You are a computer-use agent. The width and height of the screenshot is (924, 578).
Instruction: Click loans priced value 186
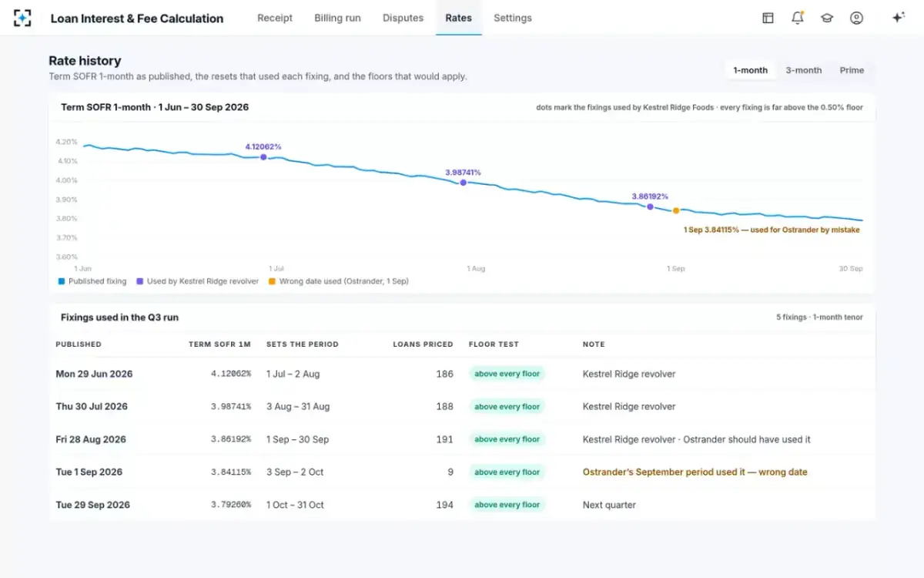pos(445,374)
